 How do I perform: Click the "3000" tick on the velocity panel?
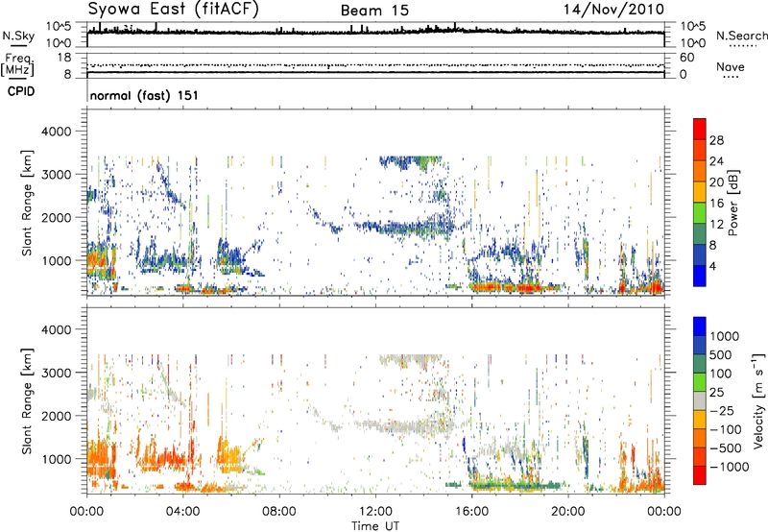(56, 373)
